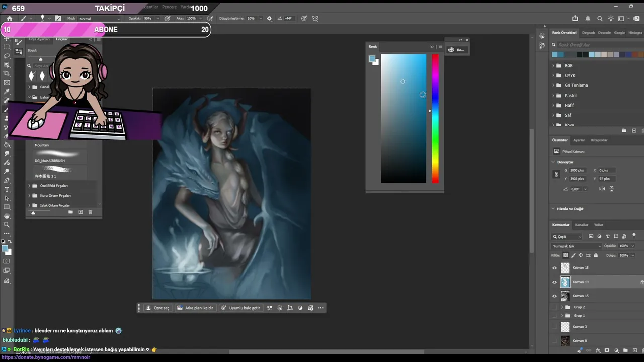Show the Katman 3 layer
The height and width of the screenshot is (362, 644).
click(x=555, y=327)
